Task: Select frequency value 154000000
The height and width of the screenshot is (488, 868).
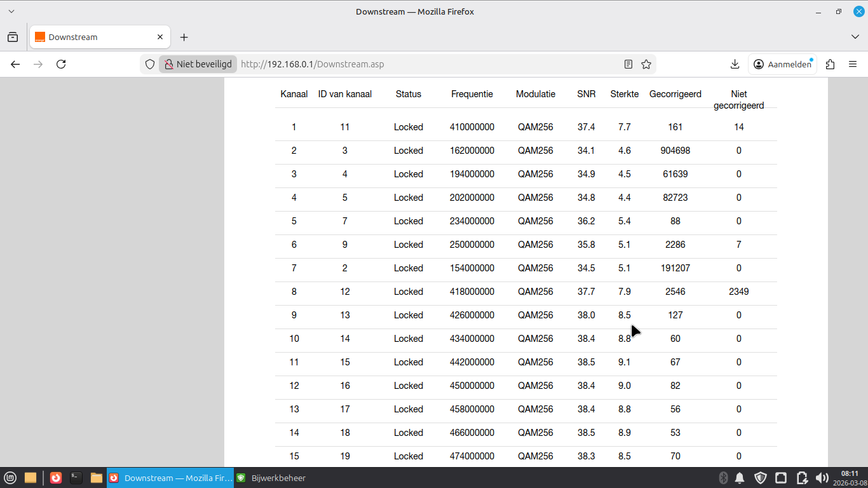Action: coord(472,268)
